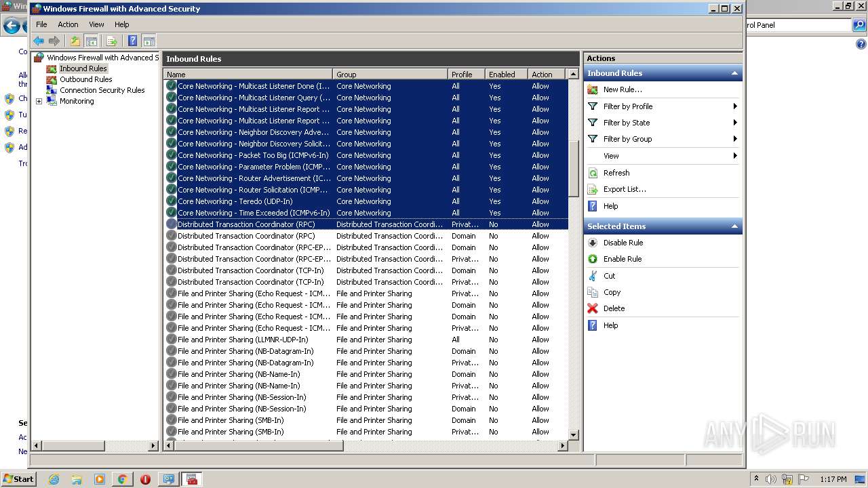The height and width of the screenshot is (488, 868).
Task: Click the 1:17 PM taskbar clock
Action: coord(833,479)
